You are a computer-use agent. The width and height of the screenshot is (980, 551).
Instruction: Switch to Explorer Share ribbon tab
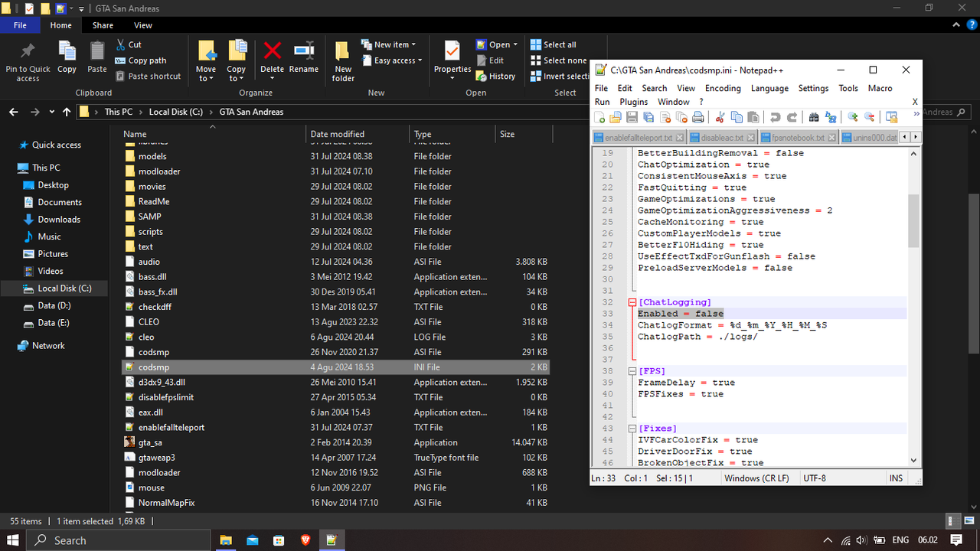pos(103,25)
